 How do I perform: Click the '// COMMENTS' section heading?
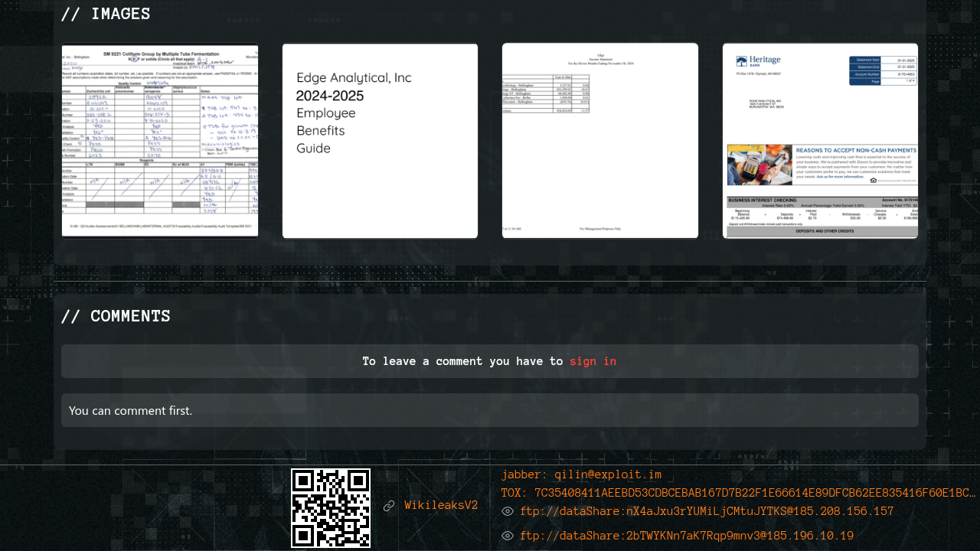tap(116, 316)
